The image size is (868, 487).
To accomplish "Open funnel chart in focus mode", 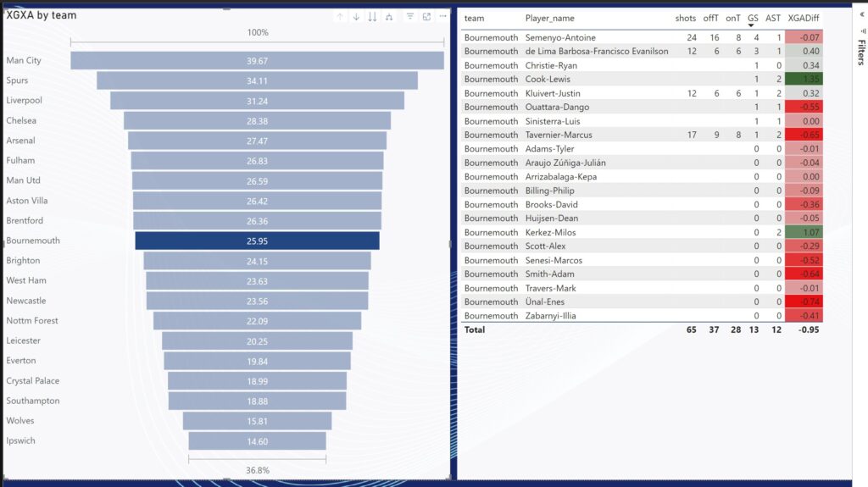I will point(427,17).
